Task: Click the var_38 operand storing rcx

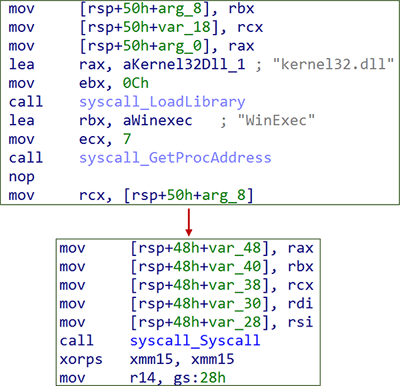Action: [x=235, y=285]
